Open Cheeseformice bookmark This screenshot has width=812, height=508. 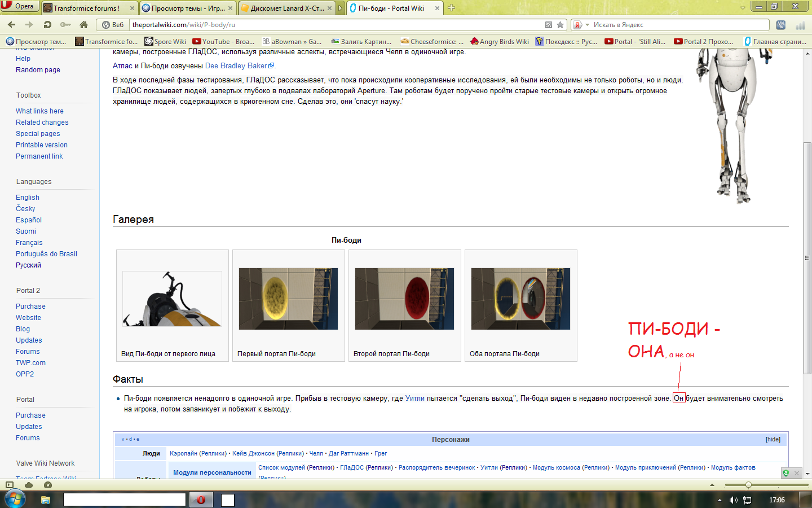(432, 41)
